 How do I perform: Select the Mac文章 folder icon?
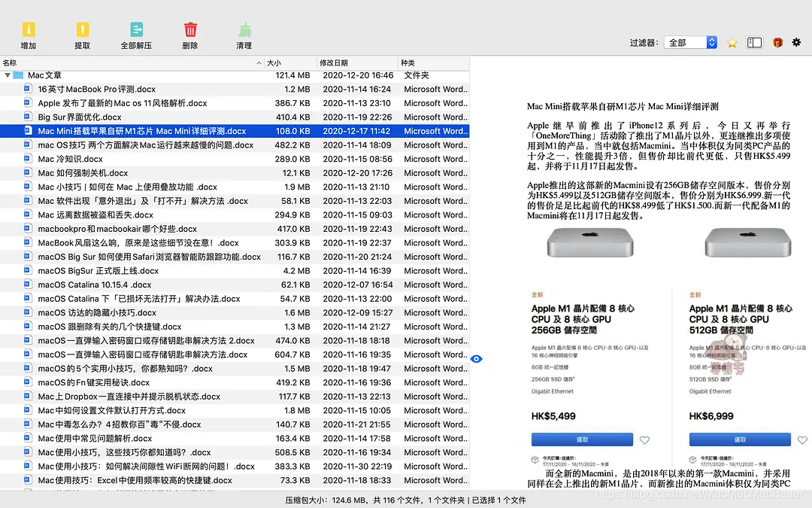pyautogui.click(x=19, y=75)
